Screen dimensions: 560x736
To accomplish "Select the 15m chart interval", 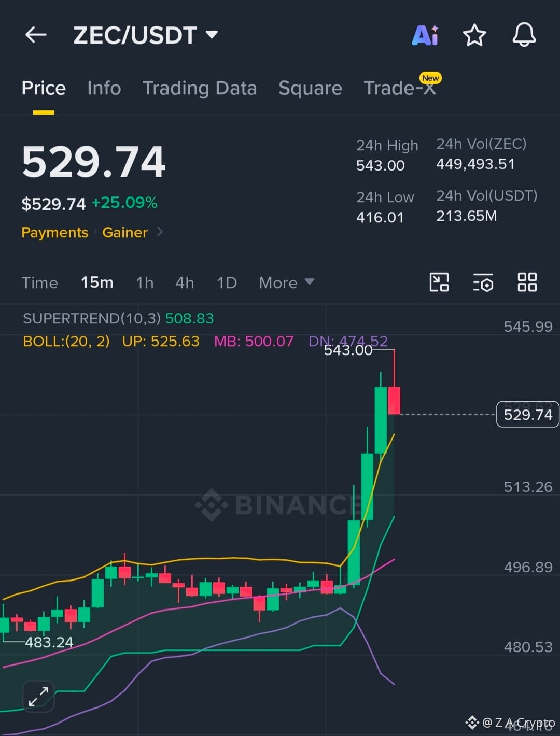I will tap(97, 282).
